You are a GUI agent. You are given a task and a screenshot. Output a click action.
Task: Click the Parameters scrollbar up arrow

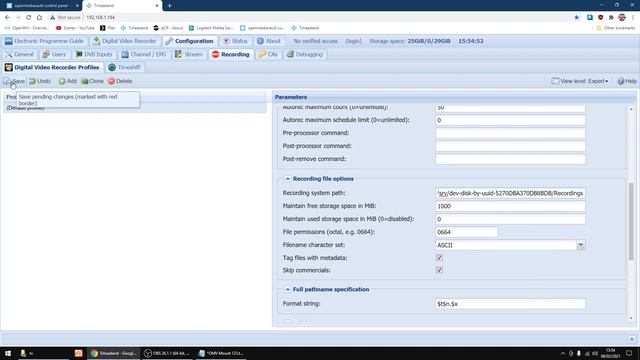coord(631,109)
